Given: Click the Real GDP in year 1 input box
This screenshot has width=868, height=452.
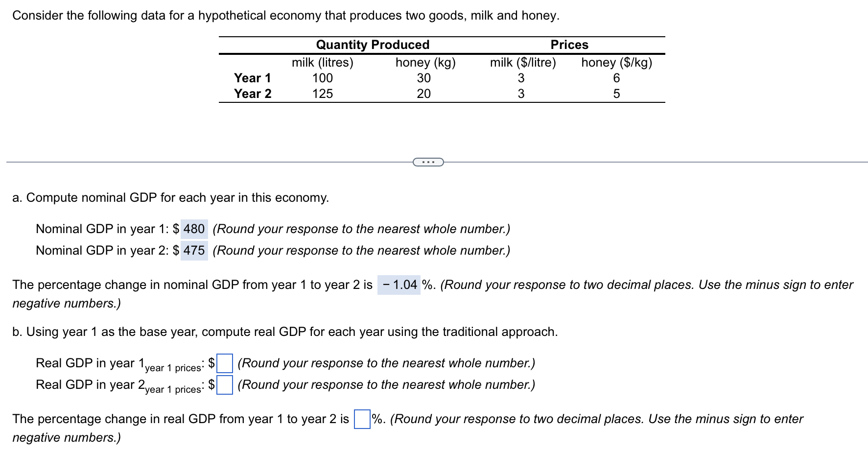Looking at the screenshot, I should pyautogui.click(x=224, y=363).
